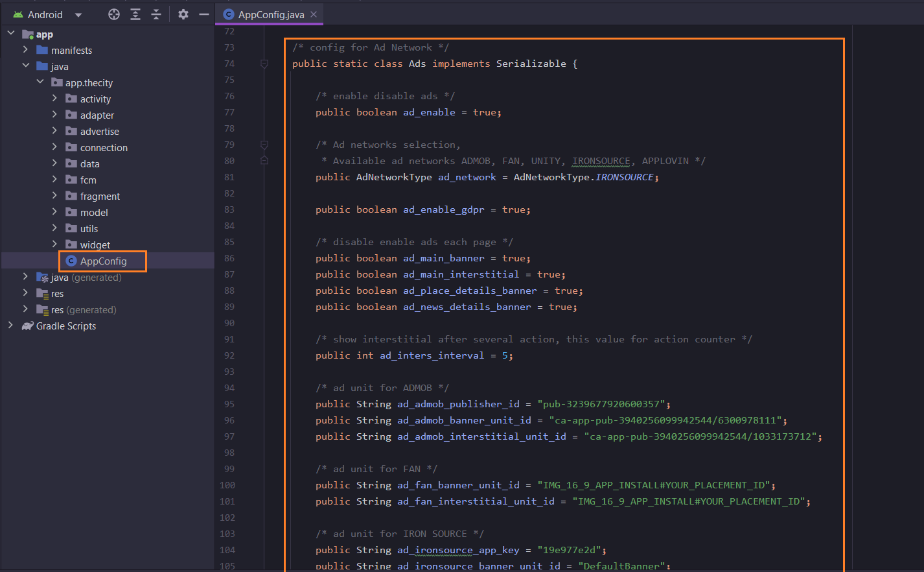Screen dimensions: 924x572
Task: Open project view settings gear
Action: [183, 14]
